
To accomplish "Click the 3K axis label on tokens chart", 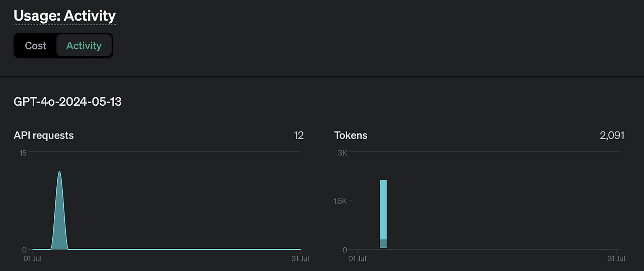I will pyautogui.click(x=343, y=153).
